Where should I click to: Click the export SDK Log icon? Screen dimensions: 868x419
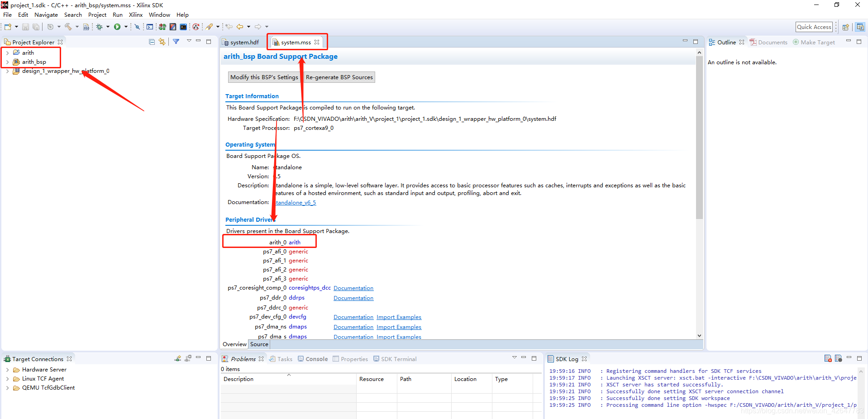838,358
